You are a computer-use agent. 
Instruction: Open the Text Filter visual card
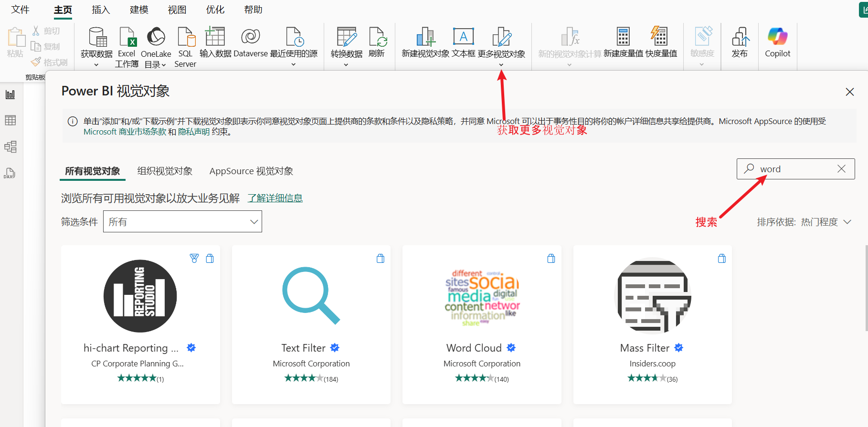click(311, 324)
